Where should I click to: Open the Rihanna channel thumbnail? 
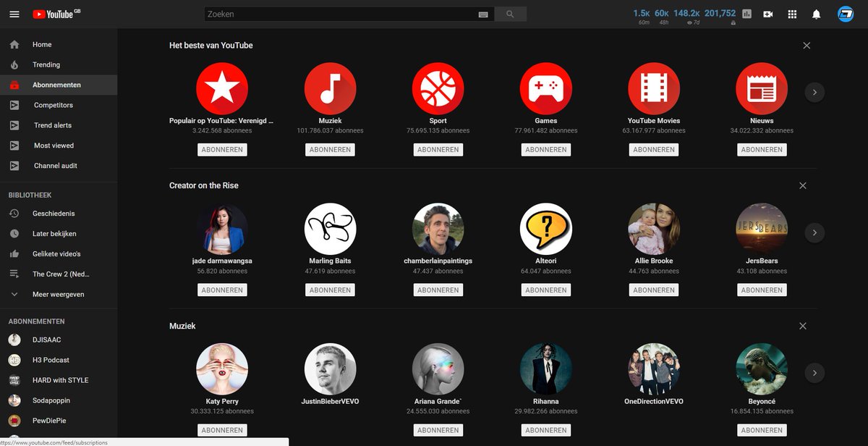[x=545, y=369]
